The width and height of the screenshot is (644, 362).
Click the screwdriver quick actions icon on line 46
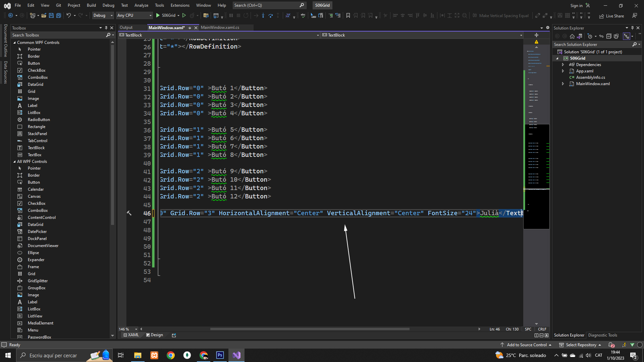pos(129,213)
